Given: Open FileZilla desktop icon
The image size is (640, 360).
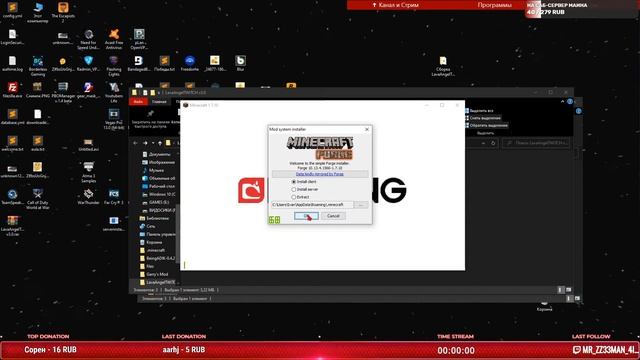Looking at the screenshot, I should [x=12, y=90].
